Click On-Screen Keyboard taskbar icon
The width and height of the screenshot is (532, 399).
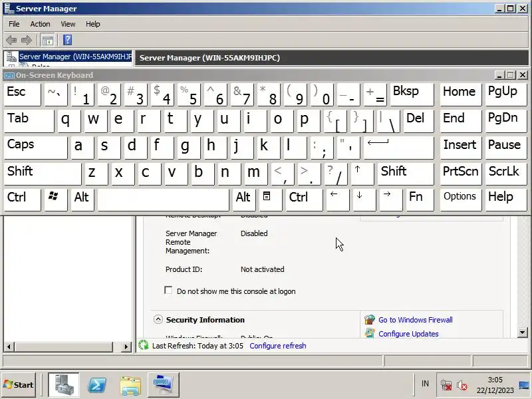(163, 385)
